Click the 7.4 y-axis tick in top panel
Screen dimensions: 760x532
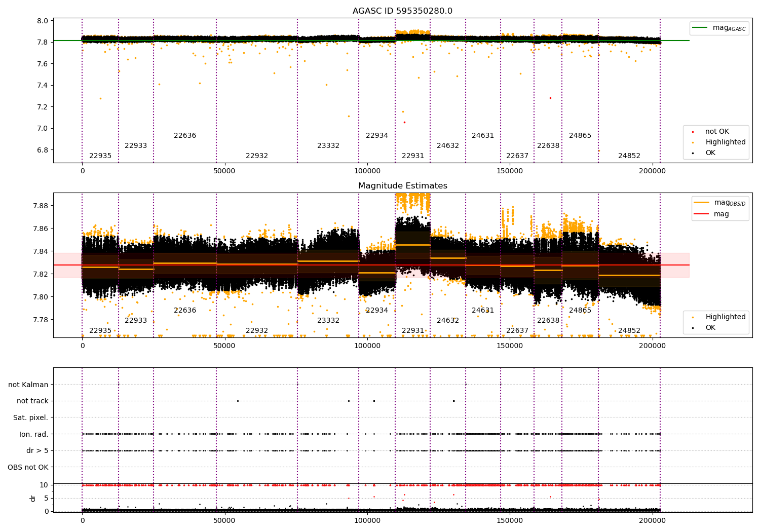click(x=43, y=86)
